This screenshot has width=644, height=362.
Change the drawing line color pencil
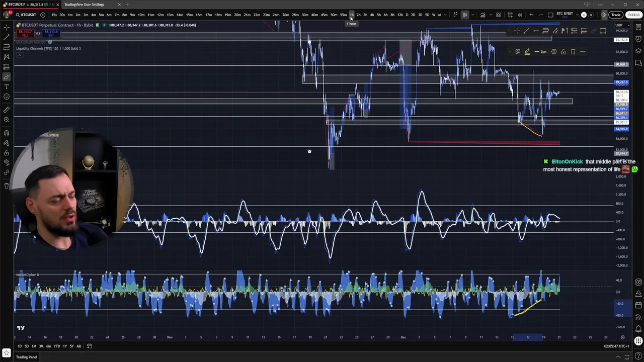click(x=527, y=51)
